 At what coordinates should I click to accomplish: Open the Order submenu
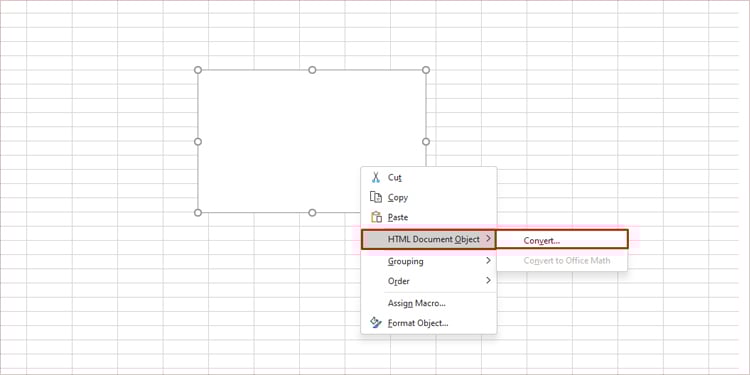[x=429, y=281]
